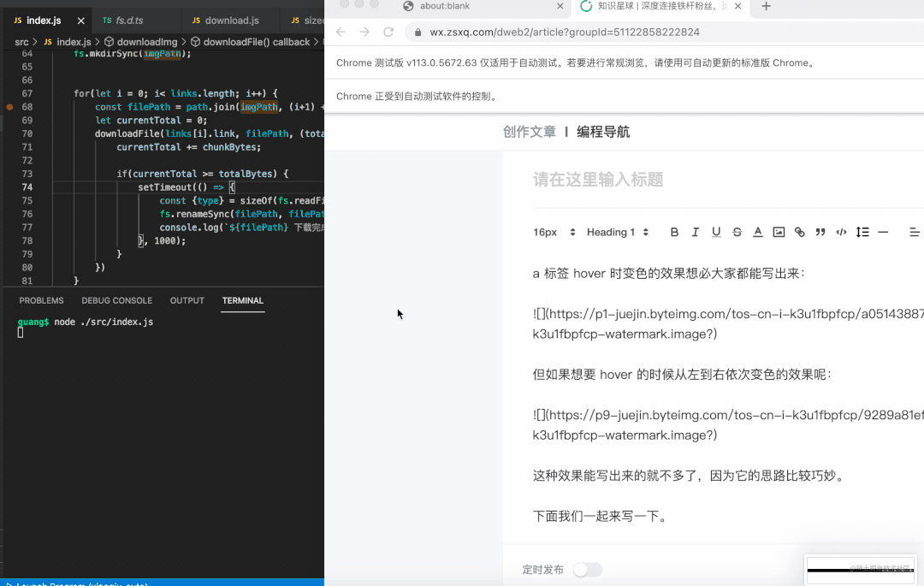Select the index.js editor tab

43,20
